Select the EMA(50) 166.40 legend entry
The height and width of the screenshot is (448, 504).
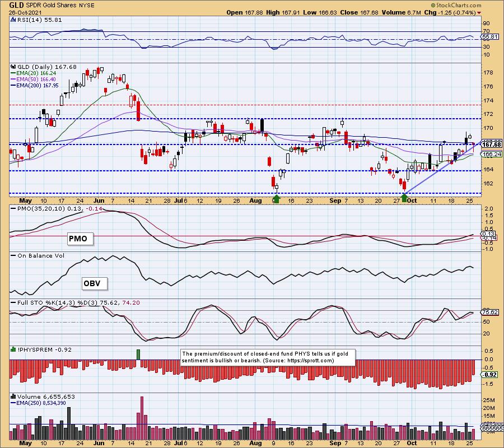pyautogui.click(x=34, y=80)
